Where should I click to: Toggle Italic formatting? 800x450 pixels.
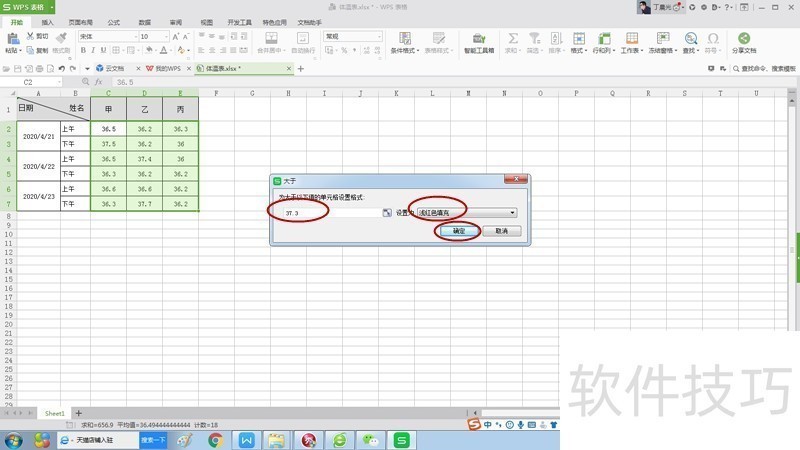(93, 50)
